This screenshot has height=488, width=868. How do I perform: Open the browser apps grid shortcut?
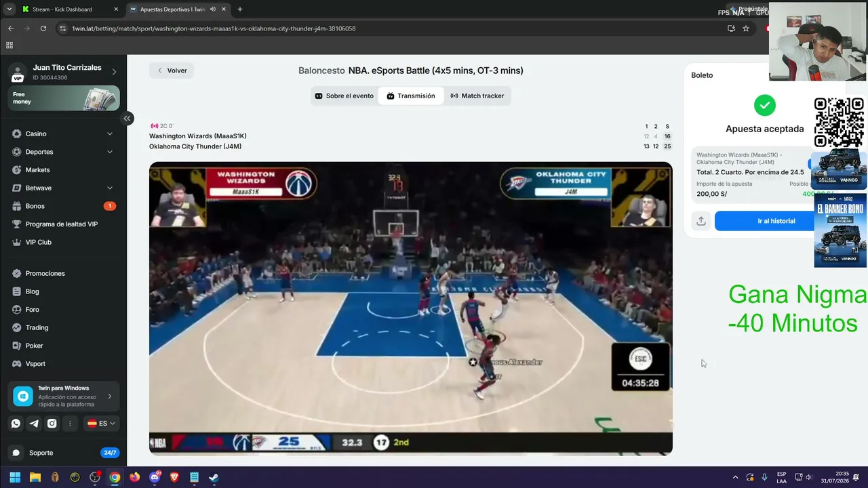(9, 45)
